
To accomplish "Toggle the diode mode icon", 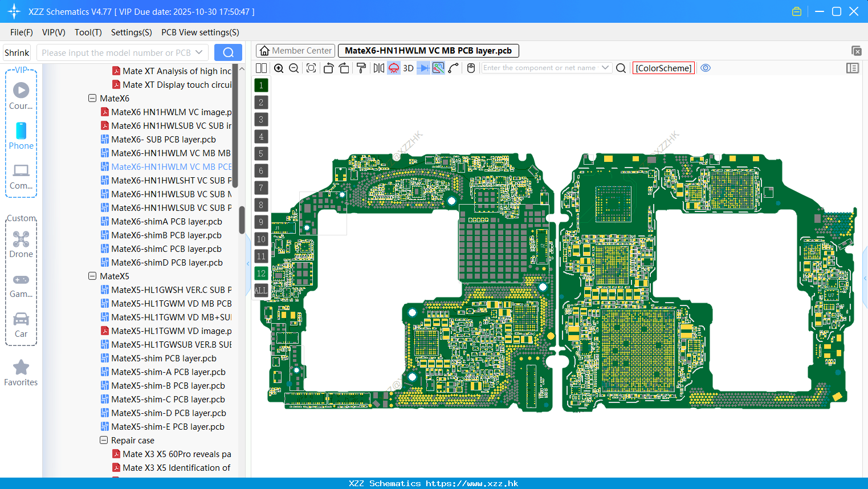I will click(423, 68).
